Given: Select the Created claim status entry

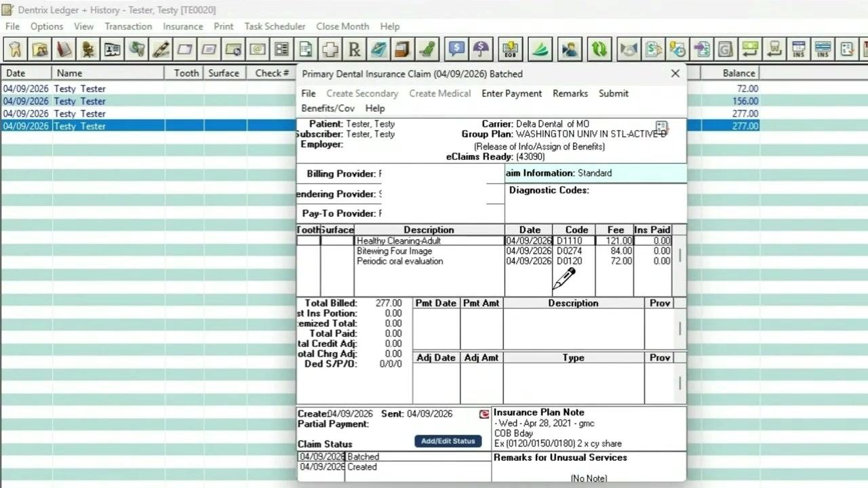Looking at the screenshot, I should pyautogui.click(x=394, y=467).
